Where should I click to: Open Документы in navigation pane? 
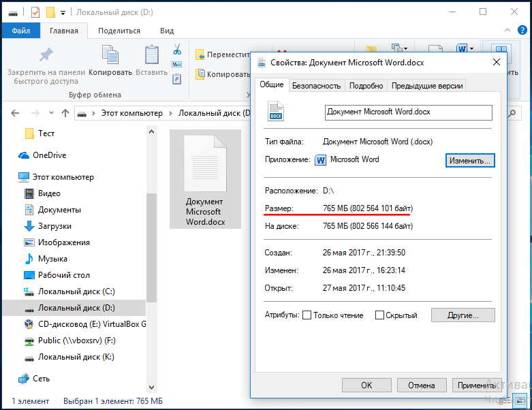tap(53, 210)
